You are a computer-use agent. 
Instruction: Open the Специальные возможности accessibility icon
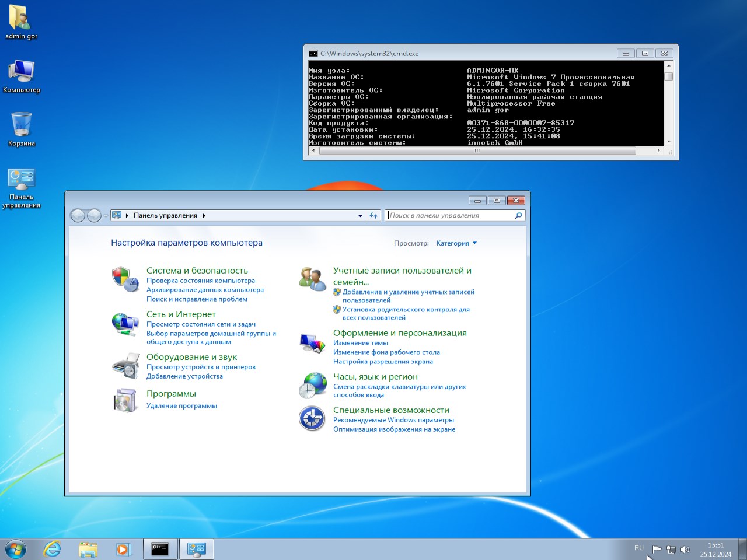(312, 418)
